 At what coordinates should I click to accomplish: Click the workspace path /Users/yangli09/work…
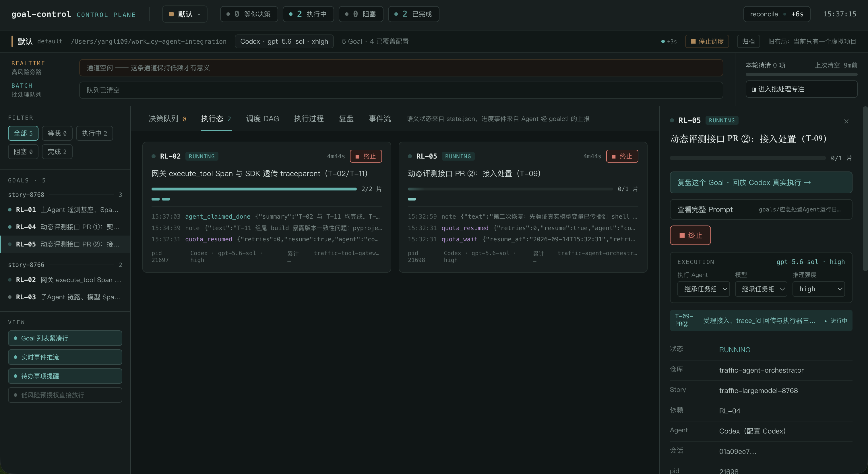[149, 41]
